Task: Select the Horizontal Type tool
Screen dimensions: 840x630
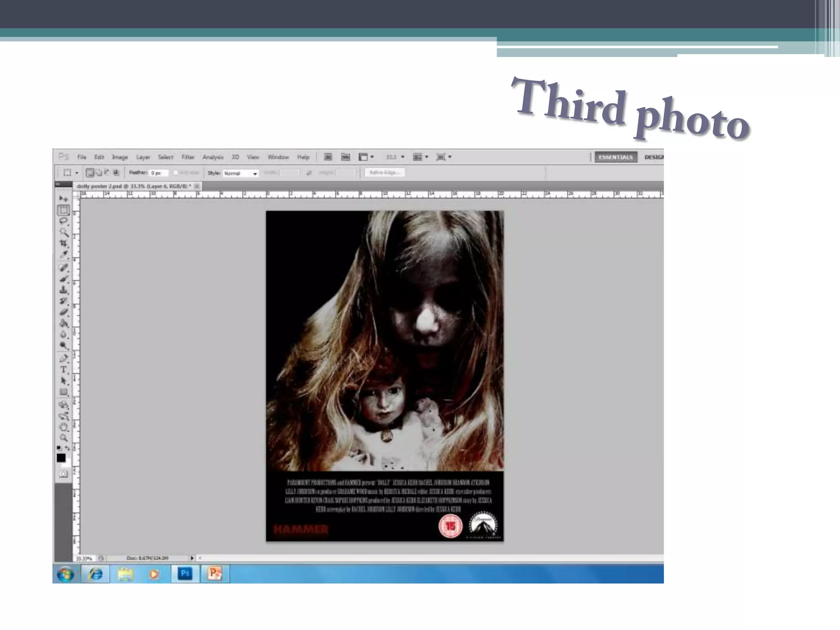Action: coord(64,370)
